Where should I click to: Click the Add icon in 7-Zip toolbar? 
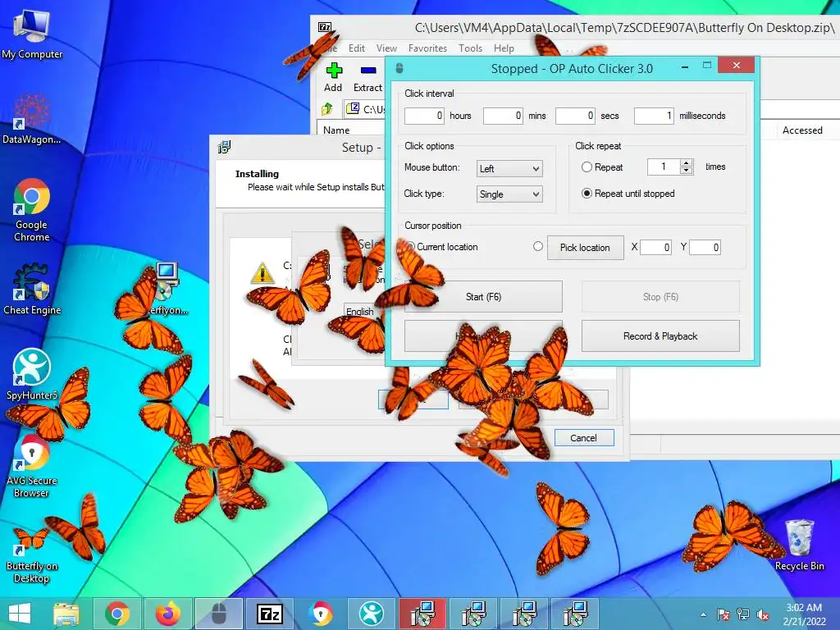pyautogui.click(x=333, y=78)
